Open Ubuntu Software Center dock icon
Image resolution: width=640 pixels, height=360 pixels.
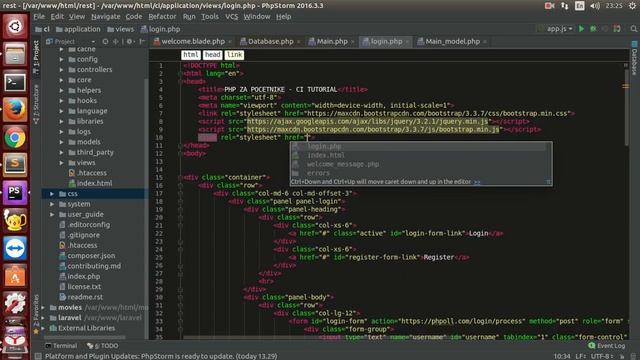15,276
